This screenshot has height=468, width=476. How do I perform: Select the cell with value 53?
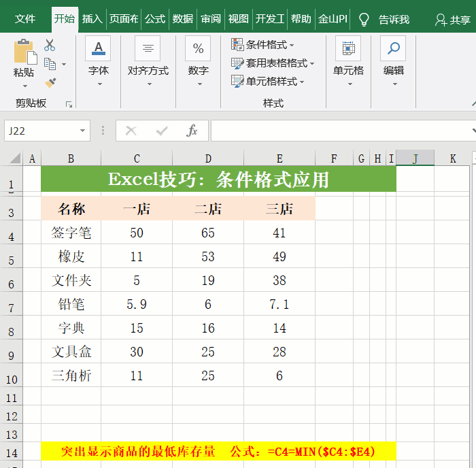click(x=208, y=256)
